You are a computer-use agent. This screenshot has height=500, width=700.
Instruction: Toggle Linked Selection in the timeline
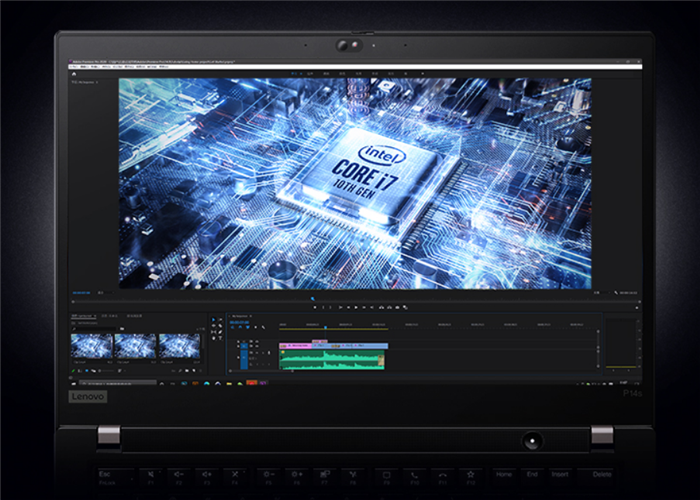coord(248,327)
